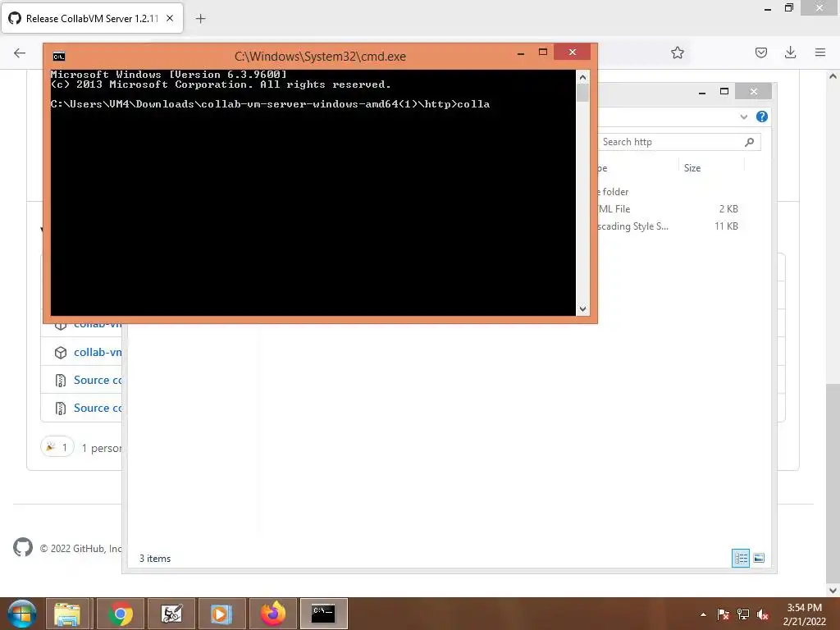
Task: Switch to cmd window on taskbar
Action: [323, 614]
